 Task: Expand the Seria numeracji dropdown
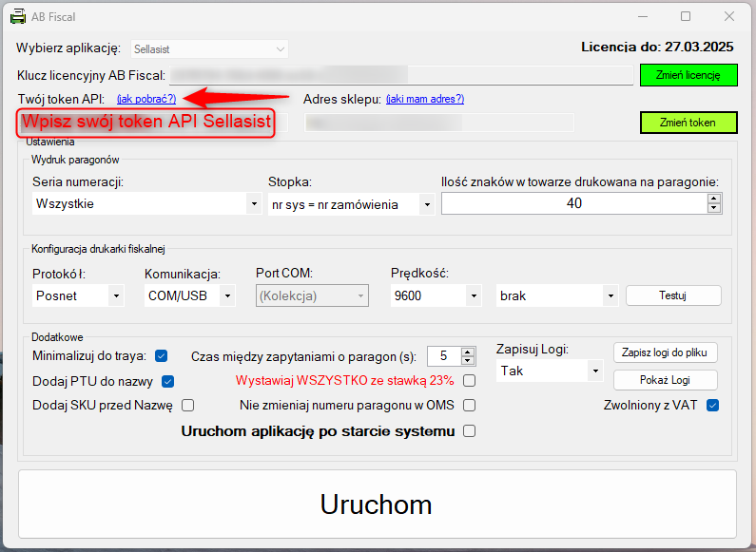point(254,203)
